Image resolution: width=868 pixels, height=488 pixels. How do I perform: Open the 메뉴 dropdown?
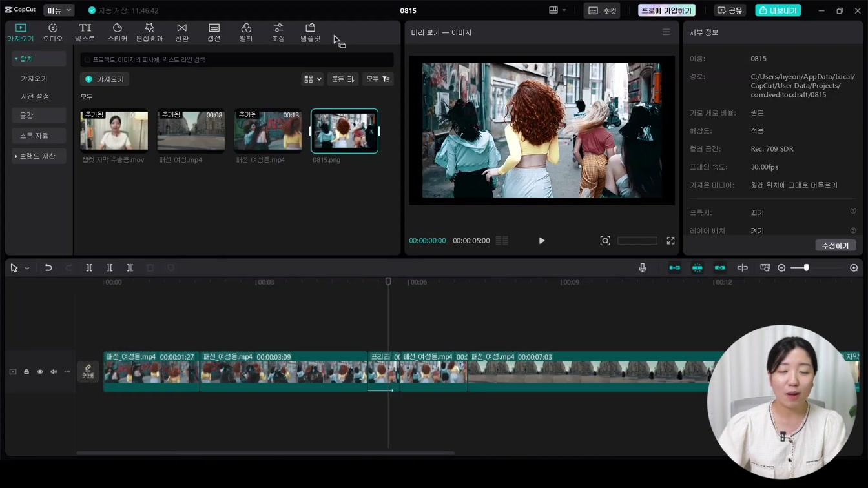point(59,10)
